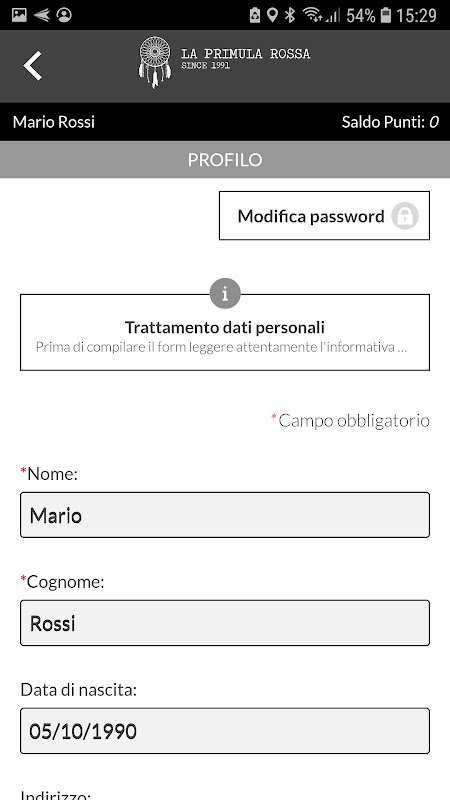
Task: Tap the PROFILO section header
Action: 225,160
